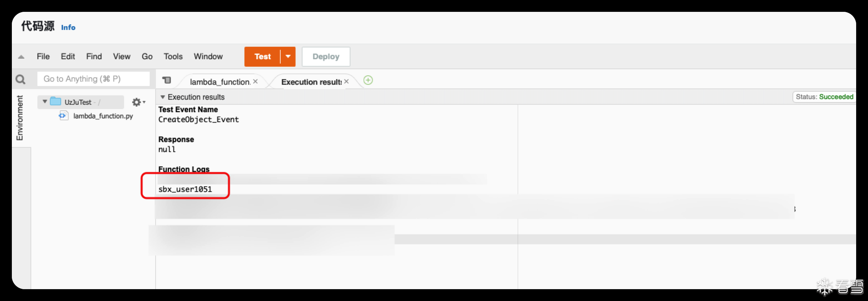Click the tab list icon beside lambda_function tab

coord(167,80)
